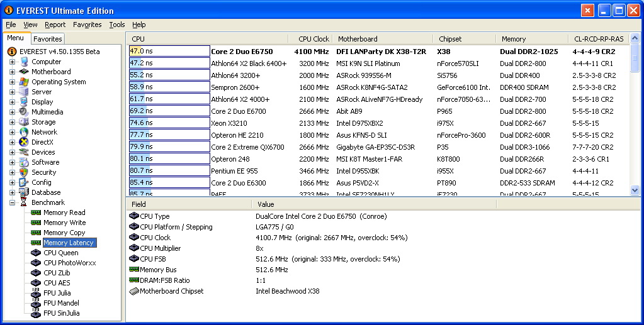Expand the Database tree node

pyautogui.click(x=13, y=192)
